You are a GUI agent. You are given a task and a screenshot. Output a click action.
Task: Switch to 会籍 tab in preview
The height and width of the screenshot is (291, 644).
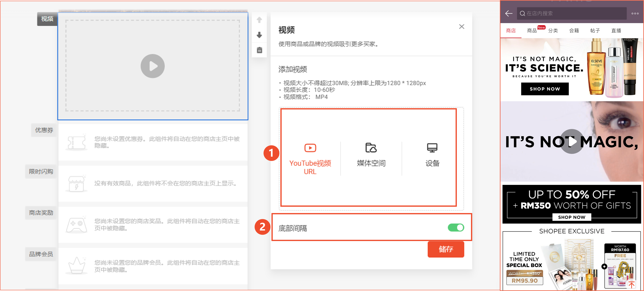pos(574,30)
